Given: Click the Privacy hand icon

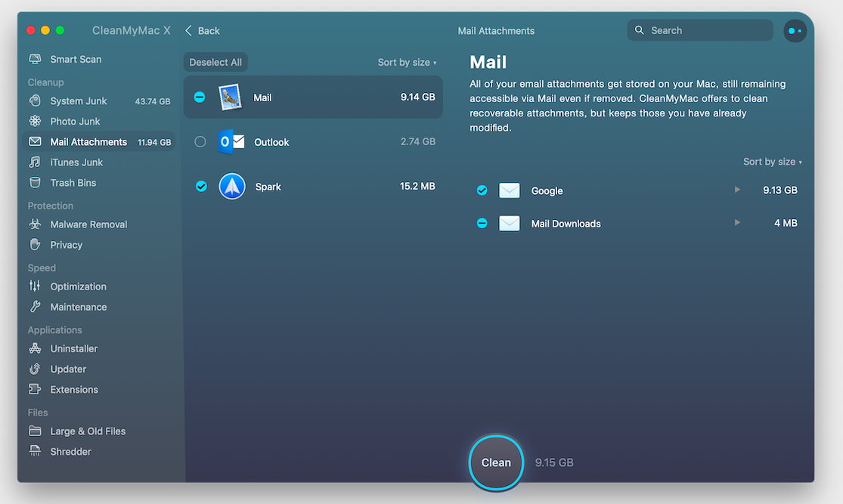Looking at the screenshot, I should [35, 245].
